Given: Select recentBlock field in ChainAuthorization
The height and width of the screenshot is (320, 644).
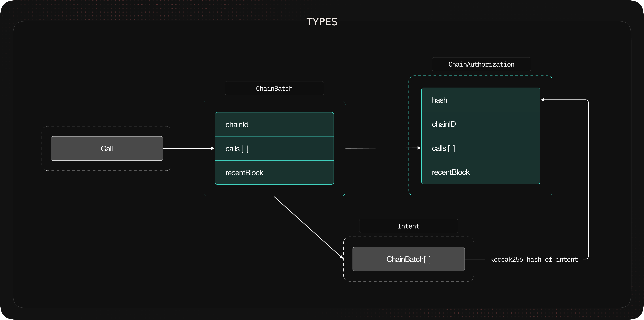Looking at the screenshot, I should (481, 172).
